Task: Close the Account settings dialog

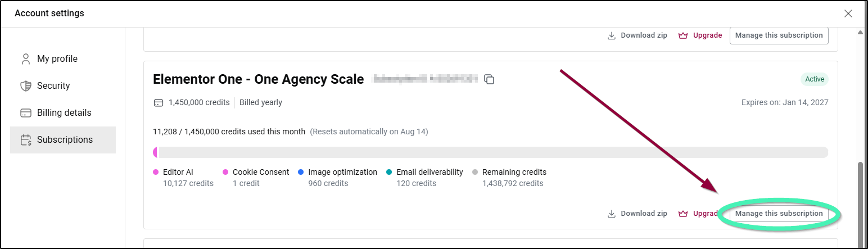Action: 848,13
